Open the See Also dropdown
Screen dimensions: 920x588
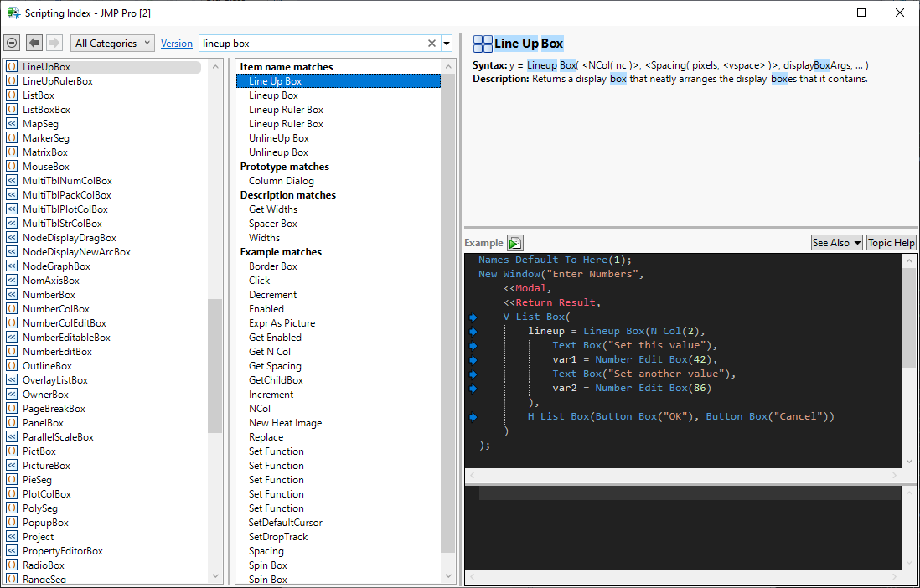pos(836,243)
